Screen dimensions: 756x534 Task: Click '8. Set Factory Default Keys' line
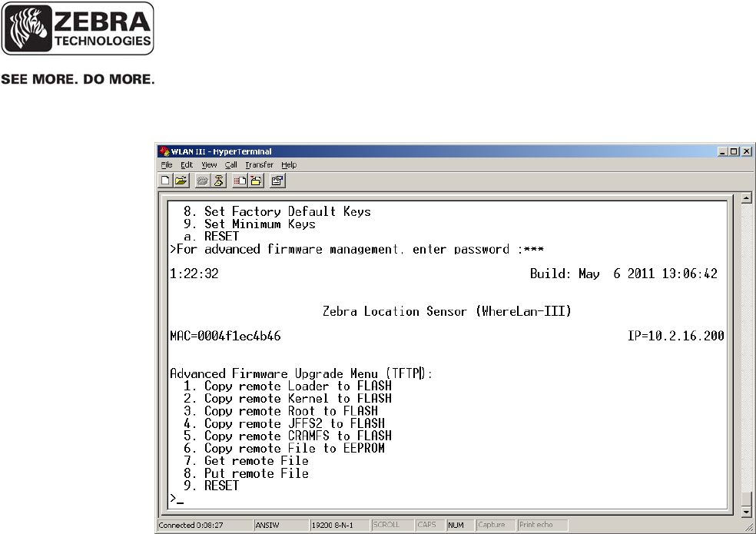coord(277,212)
